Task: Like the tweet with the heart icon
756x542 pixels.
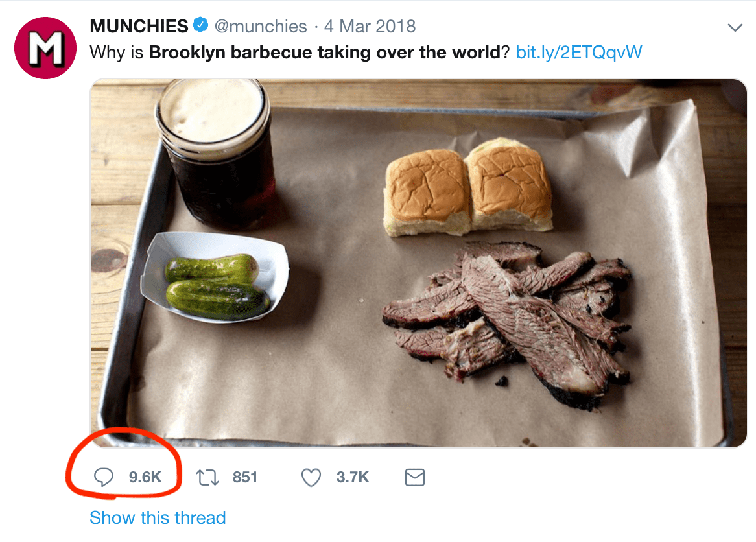Action: click(312, 478)
